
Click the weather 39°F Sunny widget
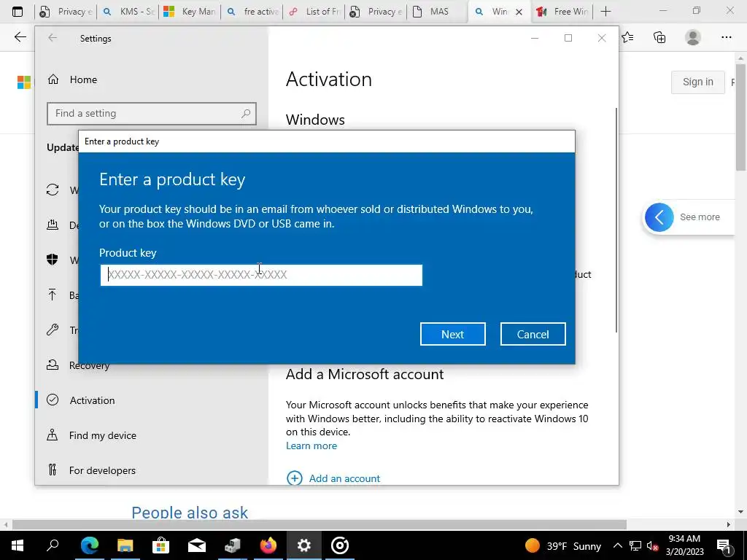(562, 545)
